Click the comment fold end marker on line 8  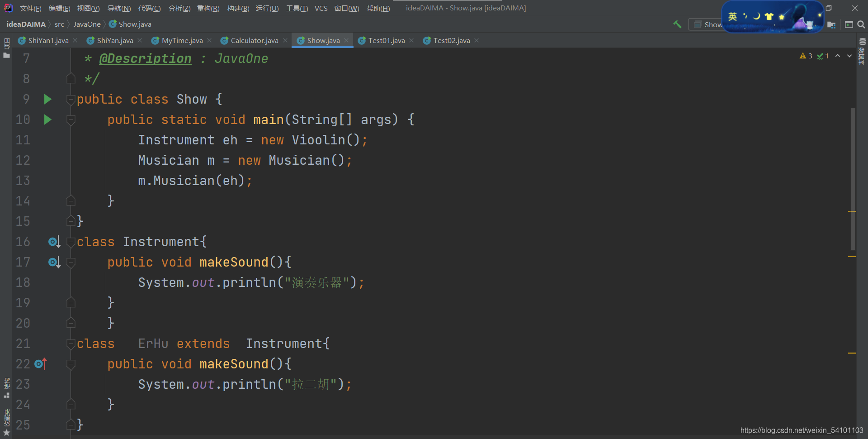click(x=71, y=78)
